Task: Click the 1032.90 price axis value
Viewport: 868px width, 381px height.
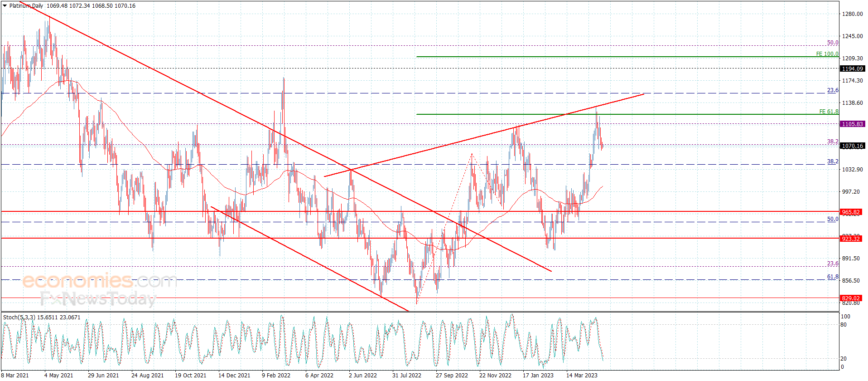Action: pos(852,170)
